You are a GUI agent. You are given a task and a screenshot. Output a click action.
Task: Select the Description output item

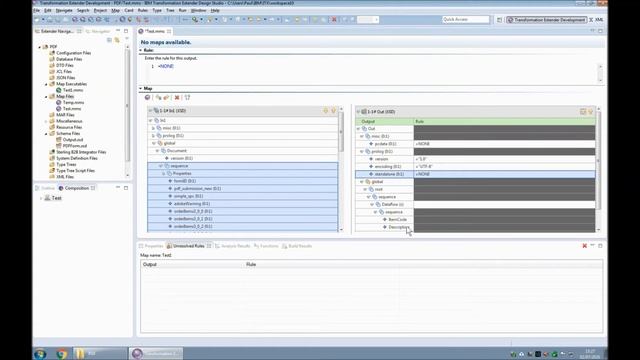(399, 227)
